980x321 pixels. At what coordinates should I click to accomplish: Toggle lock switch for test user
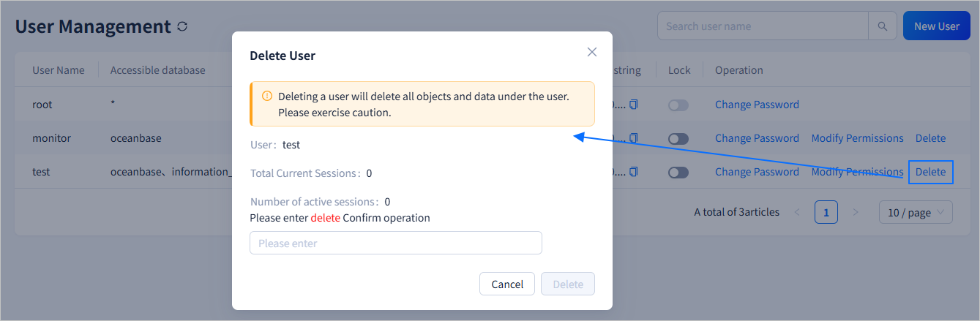(678, 173)
